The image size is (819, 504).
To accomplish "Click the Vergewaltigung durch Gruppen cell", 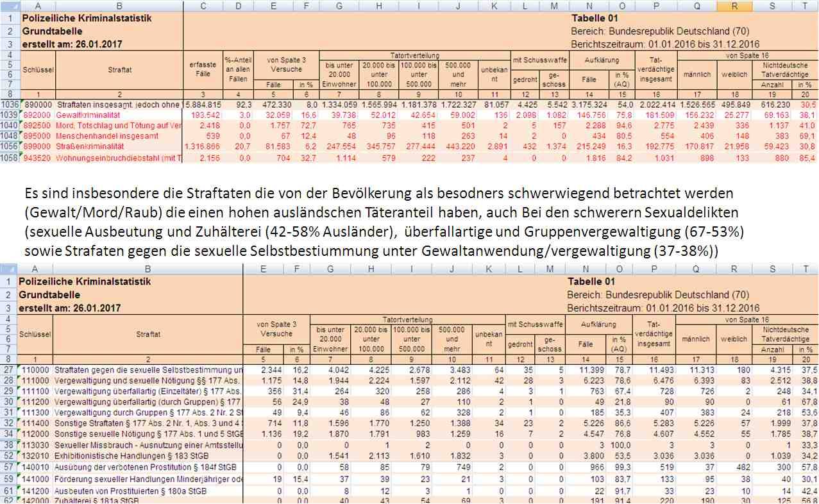I will coord(148,412).
